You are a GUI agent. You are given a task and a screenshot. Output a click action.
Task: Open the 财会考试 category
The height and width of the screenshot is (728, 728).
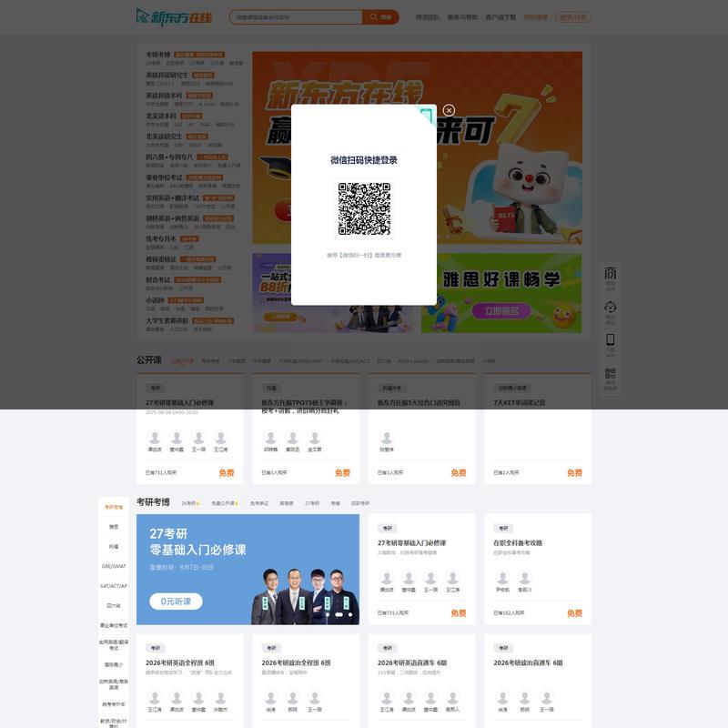pyautogui.click(x=158, y=279)
